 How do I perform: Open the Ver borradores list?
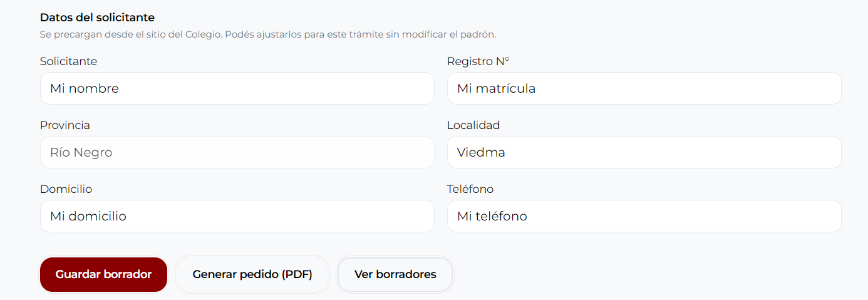click(x=395, y=274)
